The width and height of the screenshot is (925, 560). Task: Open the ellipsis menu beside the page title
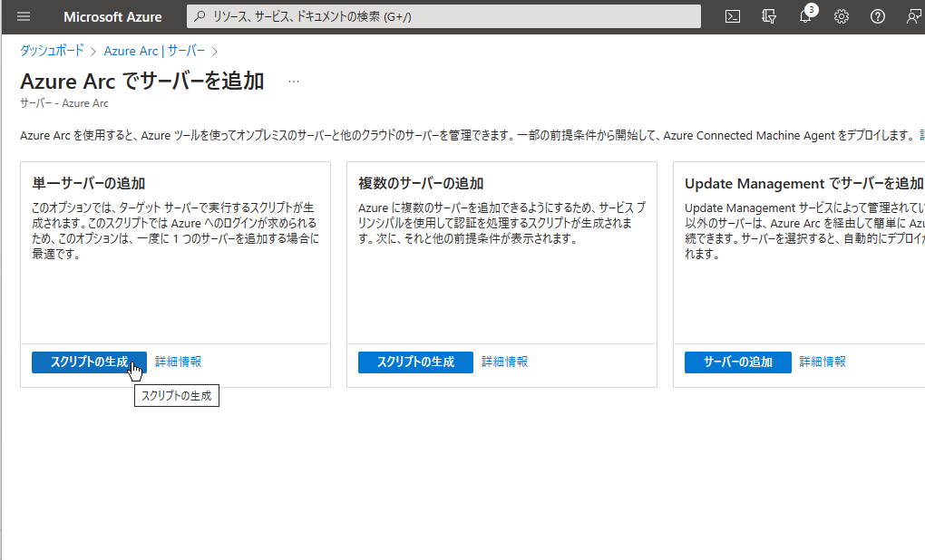point(294,82)
